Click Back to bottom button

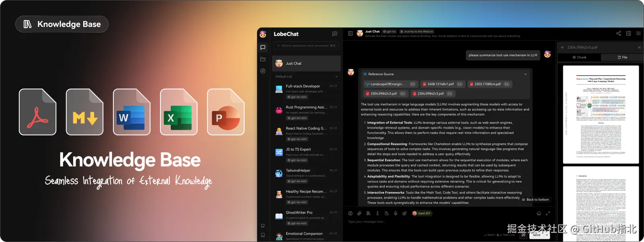pyautogui.click(x=535, y=200)
